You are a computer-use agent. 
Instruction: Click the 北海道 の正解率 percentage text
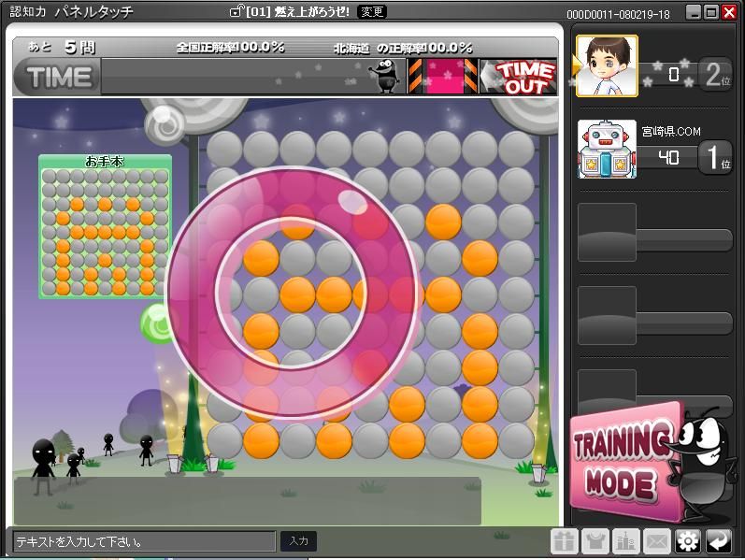click(x=403, y=48)
